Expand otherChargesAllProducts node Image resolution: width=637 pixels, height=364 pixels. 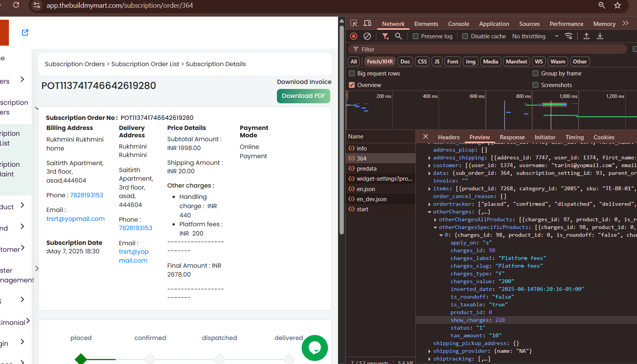(435, 219)
